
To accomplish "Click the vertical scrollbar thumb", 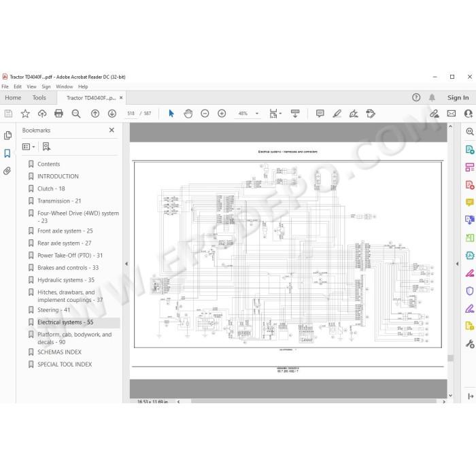I will pyautogui.click(x=450, y=358).
